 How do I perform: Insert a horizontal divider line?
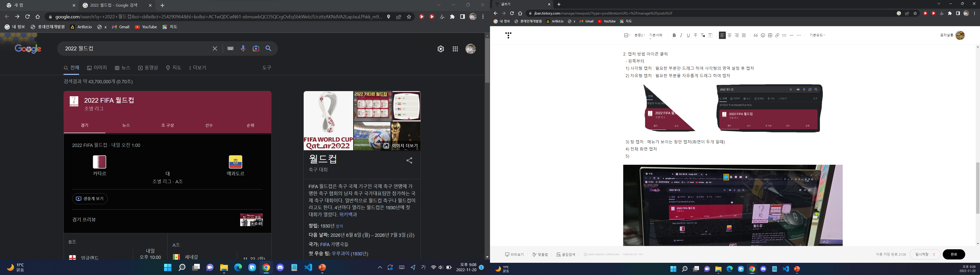[x=791, y=35]
